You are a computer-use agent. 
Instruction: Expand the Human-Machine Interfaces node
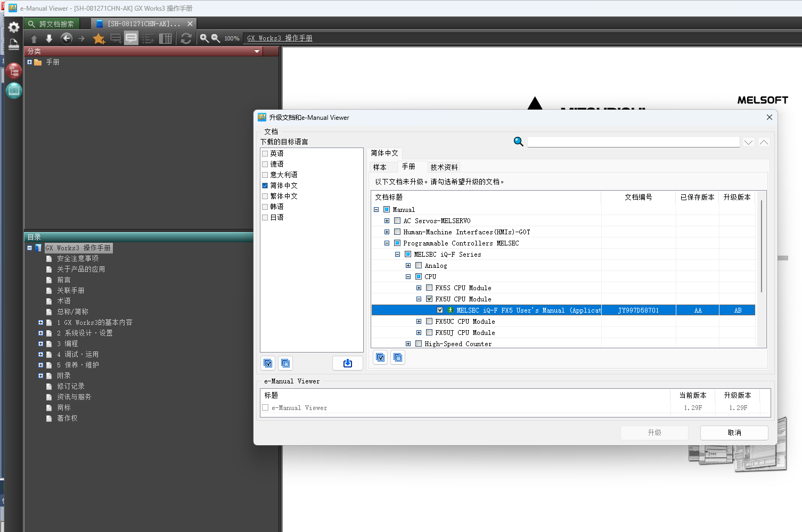(x=387, y=232)
